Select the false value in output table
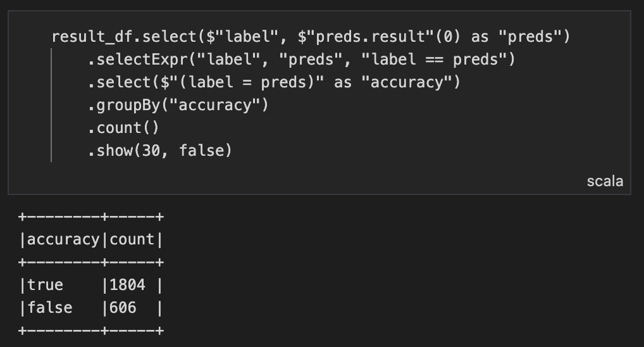The width and height of the screenshot is (644, 347). [x=50, y=308]
